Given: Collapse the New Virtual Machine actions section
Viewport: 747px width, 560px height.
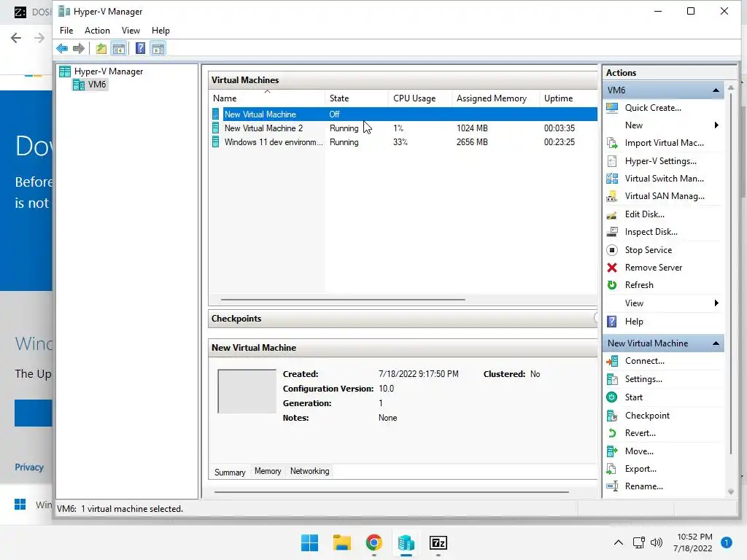Looking at the screenshot, I should [716, 343].
